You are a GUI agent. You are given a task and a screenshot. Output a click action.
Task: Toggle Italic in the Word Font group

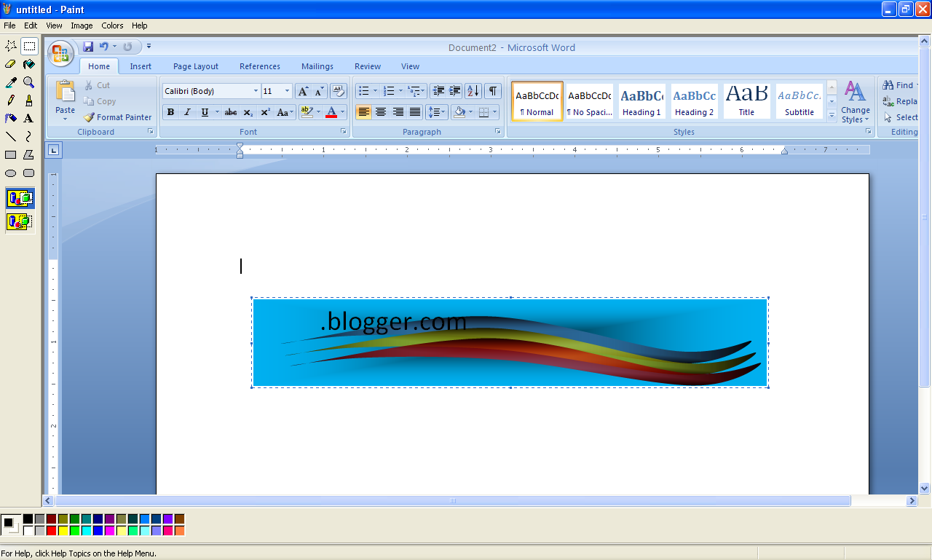187,112
